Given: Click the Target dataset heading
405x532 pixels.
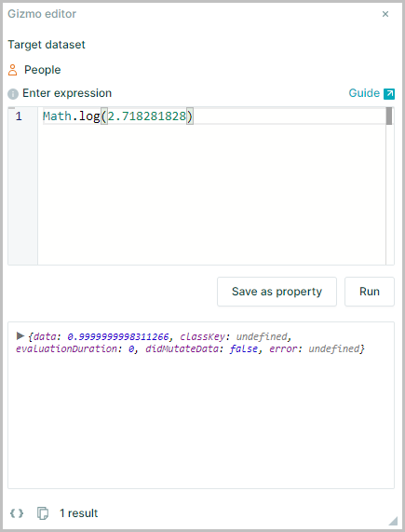Looking at the screenshot, I should pos(47,45).
